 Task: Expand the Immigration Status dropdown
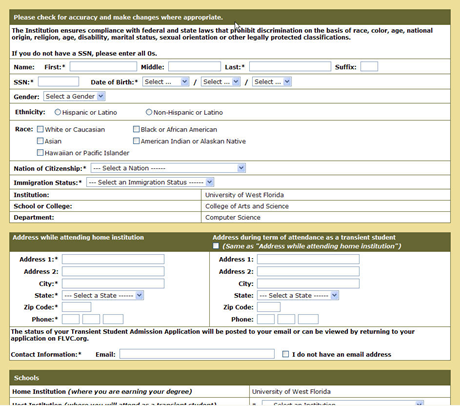click(150, 182)
